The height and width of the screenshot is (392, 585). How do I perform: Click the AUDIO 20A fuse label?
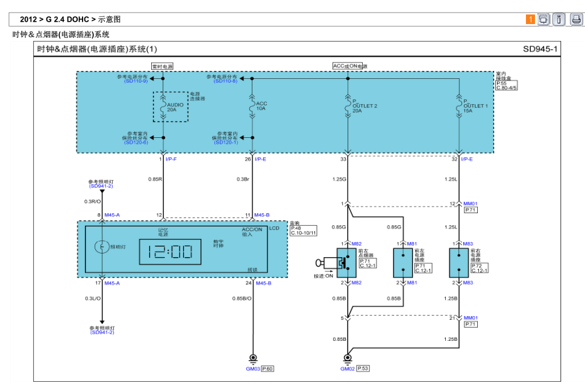(175, 107)
